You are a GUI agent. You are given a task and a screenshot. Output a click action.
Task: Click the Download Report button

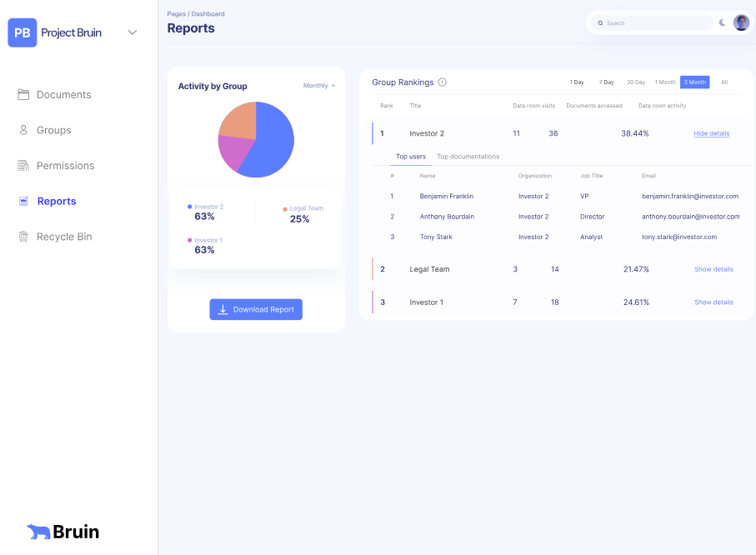click(x=256, y=309)
